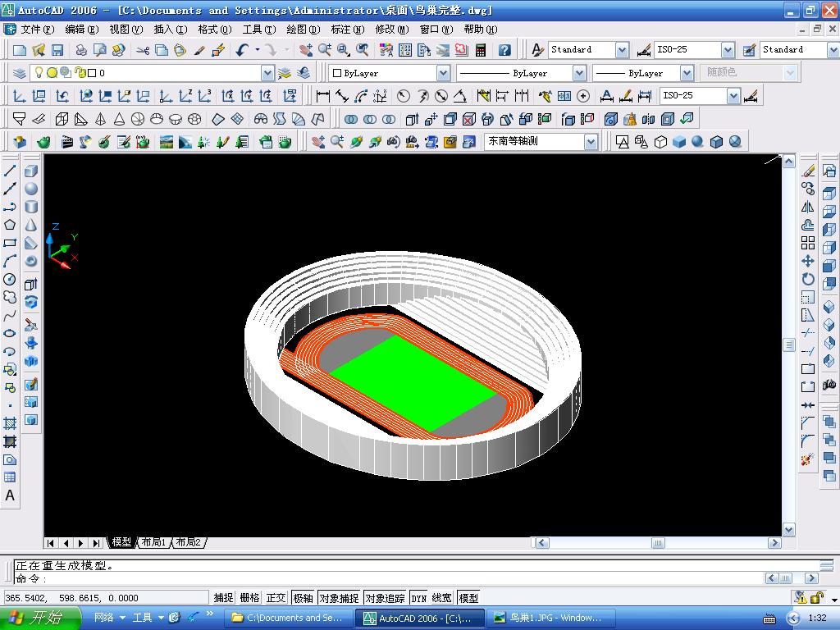Viewport: 840px width, 630px height.
Task: Open the 视图(V) menu
Action: click(126, 30)
